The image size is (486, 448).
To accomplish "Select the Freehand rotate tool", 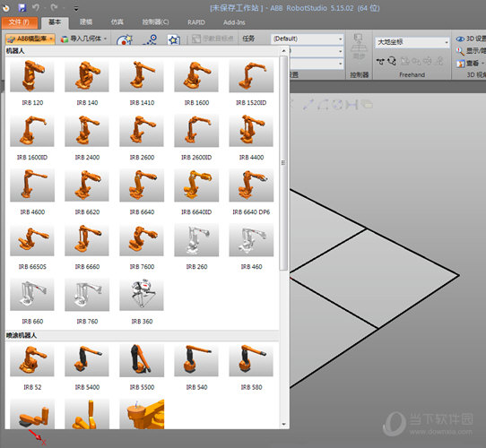I will 392,61.
